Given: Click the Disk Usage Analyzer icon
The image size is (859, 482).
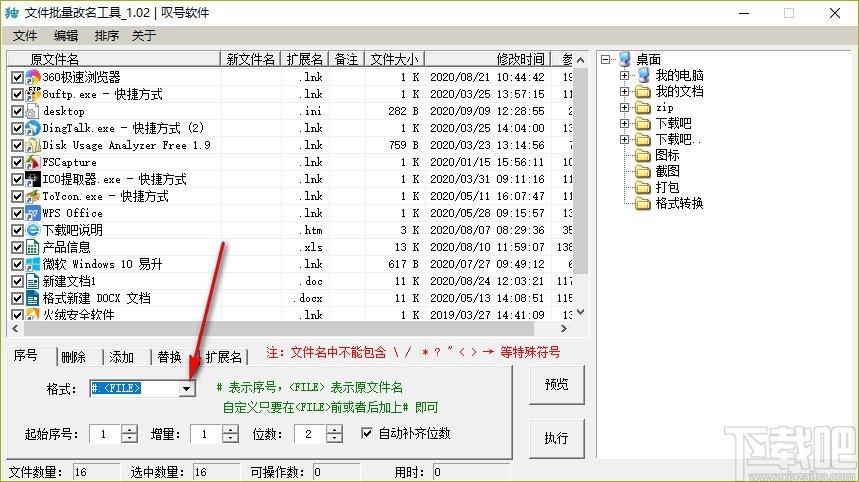Looking at the screenshot, I should coord(33,145).
